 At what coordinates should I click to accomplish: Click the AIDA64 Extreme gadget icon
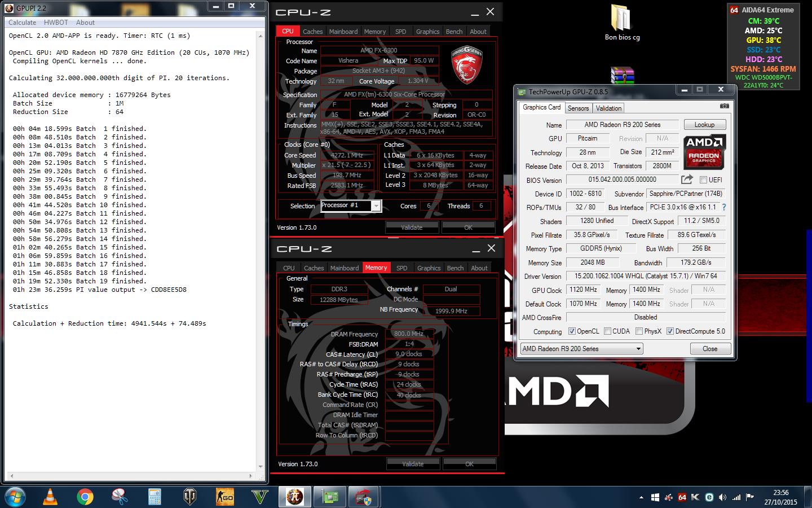point(734,10)
